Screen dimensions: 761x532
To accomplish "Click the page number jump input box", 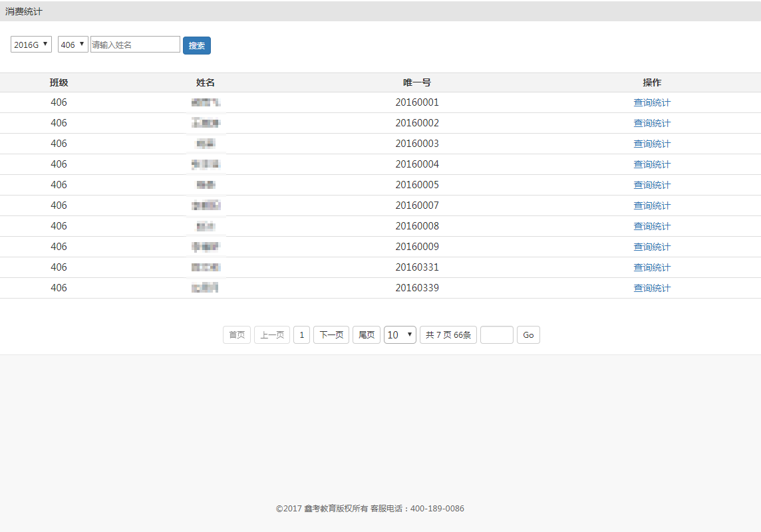I will point(496,334).
